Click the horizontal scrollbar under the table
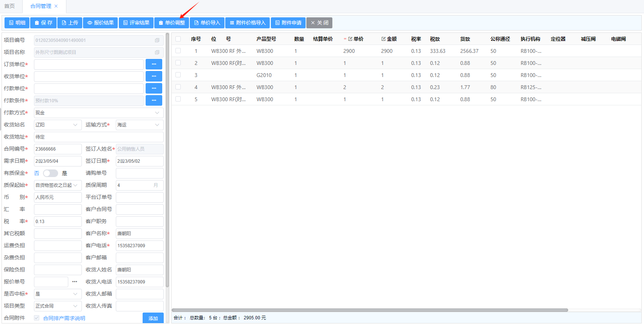This screenshot has height=325, width=644. click(x=370, y=310)
